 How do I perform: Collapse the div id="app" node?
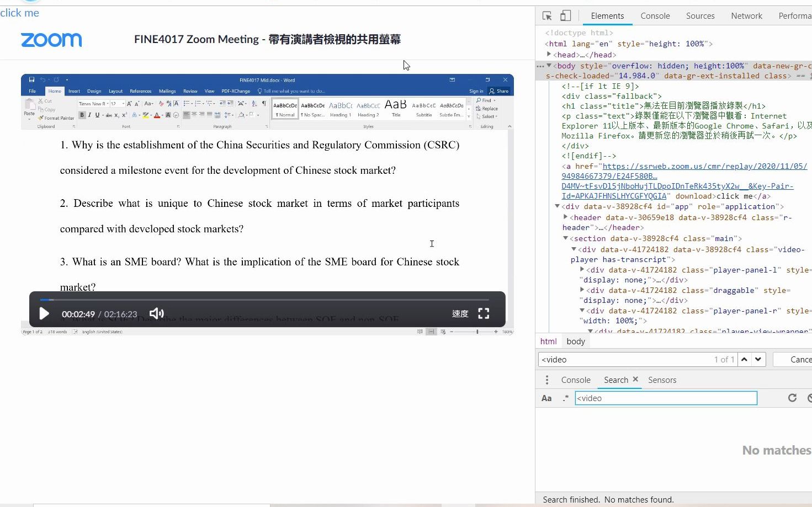557,206
